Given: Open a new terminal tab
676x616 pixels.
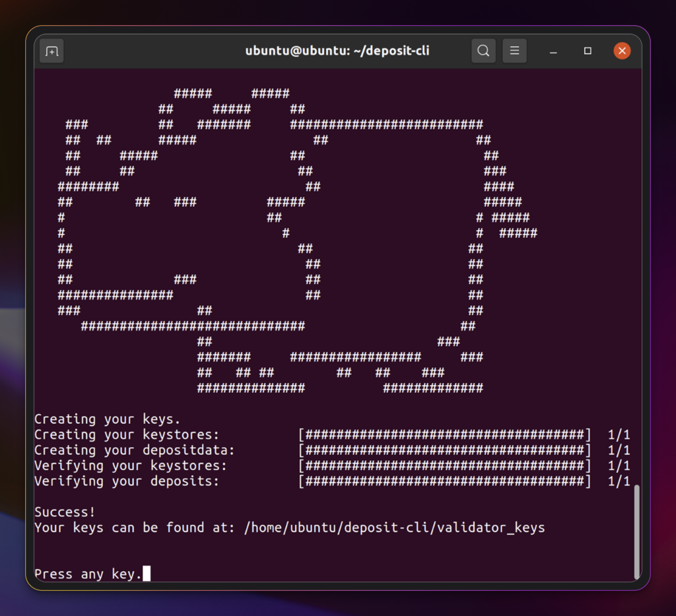Looking at the screenshot, I should [51, 51].
